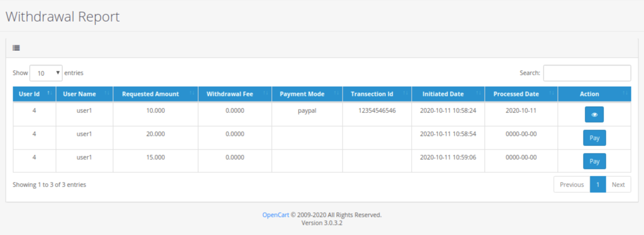Sort table by Withdrawal Fee
The image size is (644, 235).
[x=230, y=94]
